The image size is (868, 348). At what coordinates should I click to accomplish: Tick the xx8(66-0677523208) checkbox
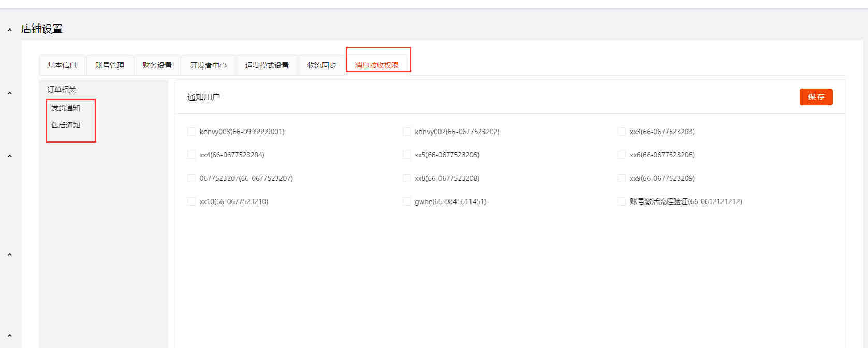point(407,178)
